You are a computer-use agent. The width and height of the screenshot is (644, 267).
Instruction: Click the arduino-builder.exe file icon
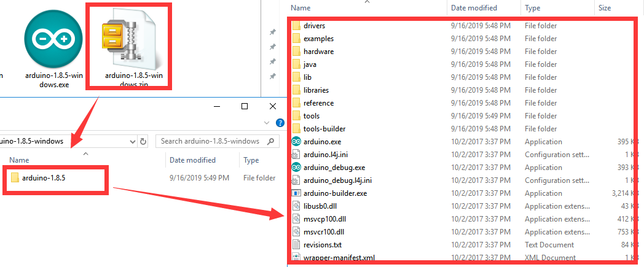coord(297,193)
